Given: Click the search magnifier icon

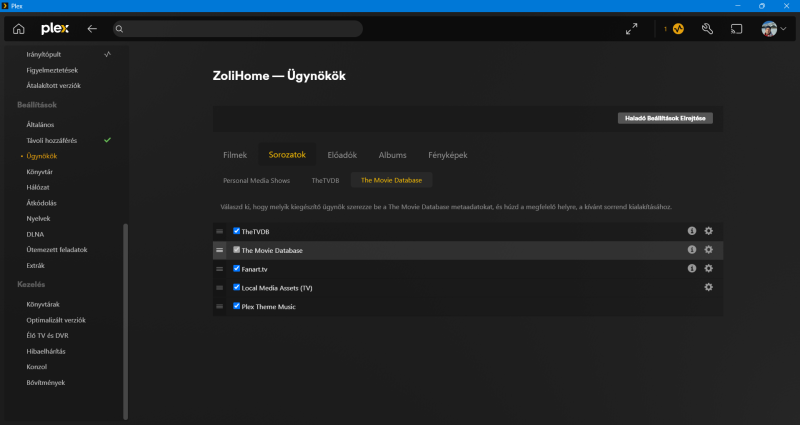Looking at the screenshot, I should pos(119,29).
